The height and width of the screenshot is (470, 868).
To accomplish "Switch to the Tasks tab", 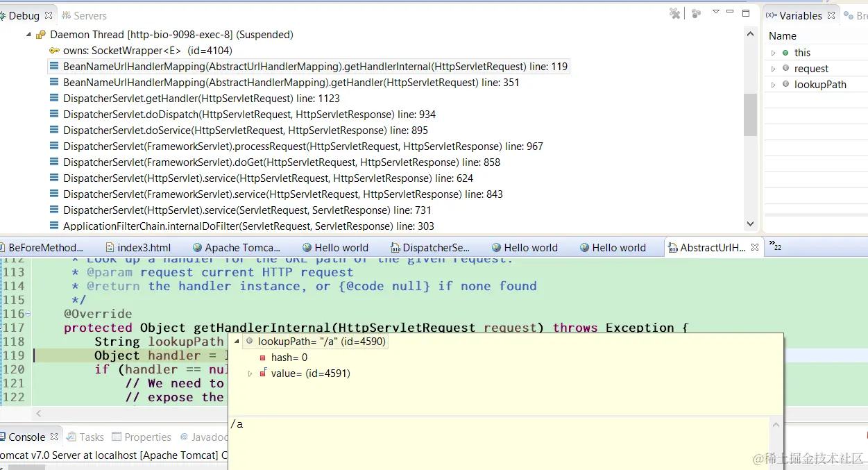I will [x=85, y=437].
